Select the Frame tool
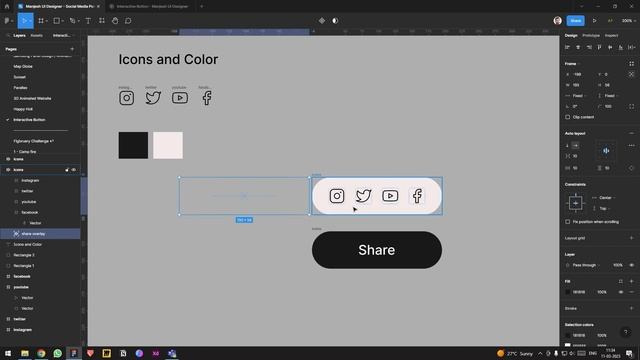The height and width of the screenshot is (360, 640). point(41,21)
